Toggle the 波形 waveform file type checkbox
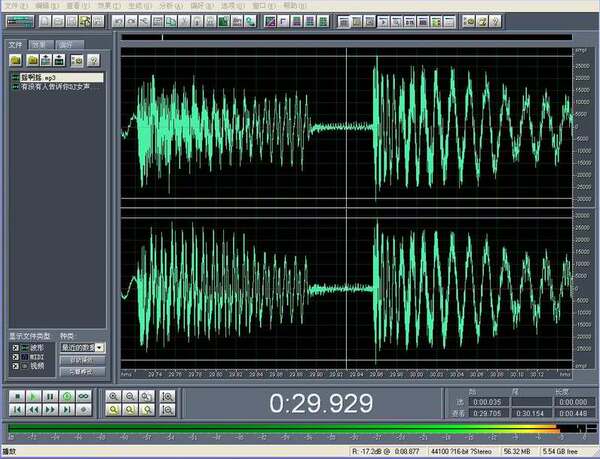 [14, 347]
